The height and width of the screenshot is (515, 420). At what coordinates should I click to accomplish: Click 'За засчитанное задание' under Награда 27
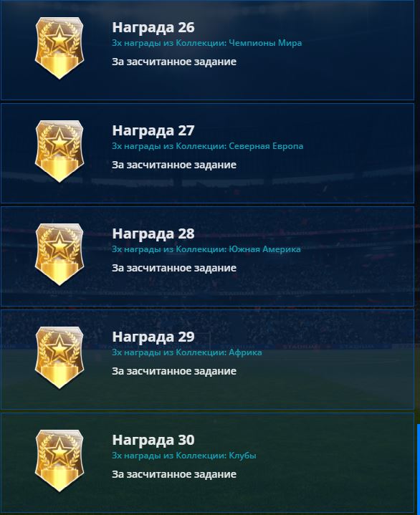pyautogui.click(x=174, y=165)
